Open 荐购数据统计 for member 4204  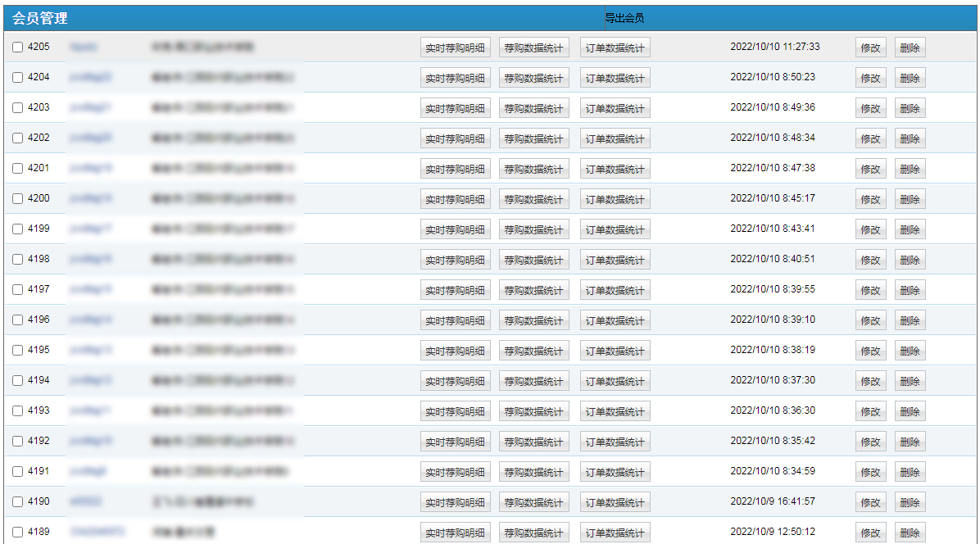pyautogui.click(x=533, y=79)
